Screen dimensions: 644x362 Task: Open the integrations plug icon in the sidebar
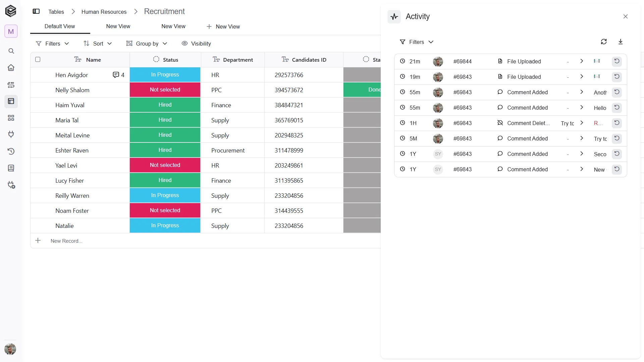coord(11,134)
